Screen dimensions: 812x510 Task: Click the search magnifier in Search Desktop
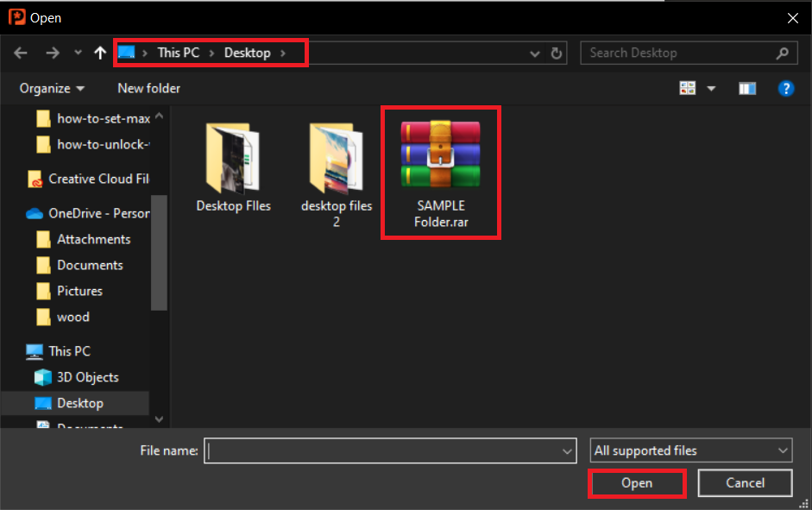[783, 53]
